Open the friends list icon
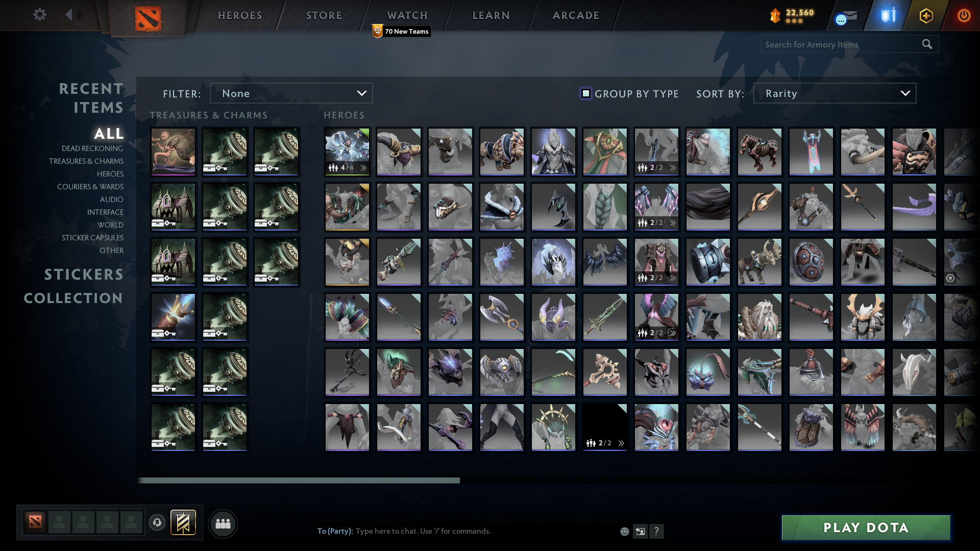The width and height of the screenshot is (980, 551). (223, 523)
